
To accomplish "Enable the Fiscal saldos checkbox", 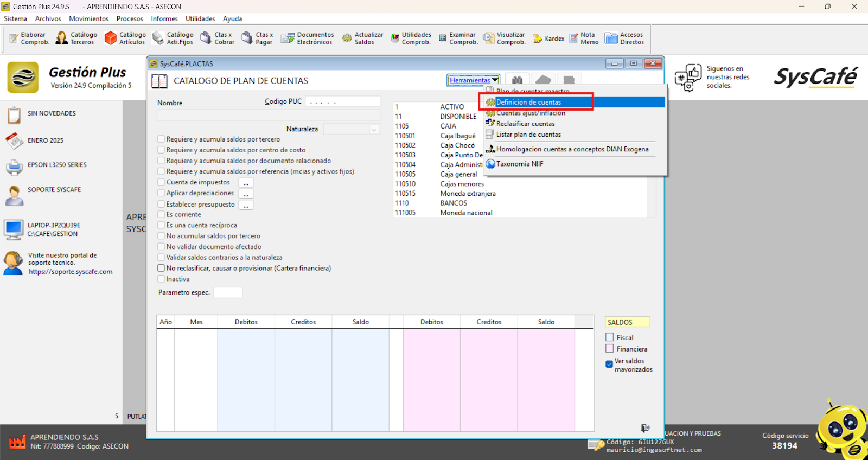I will click(610, 337).
